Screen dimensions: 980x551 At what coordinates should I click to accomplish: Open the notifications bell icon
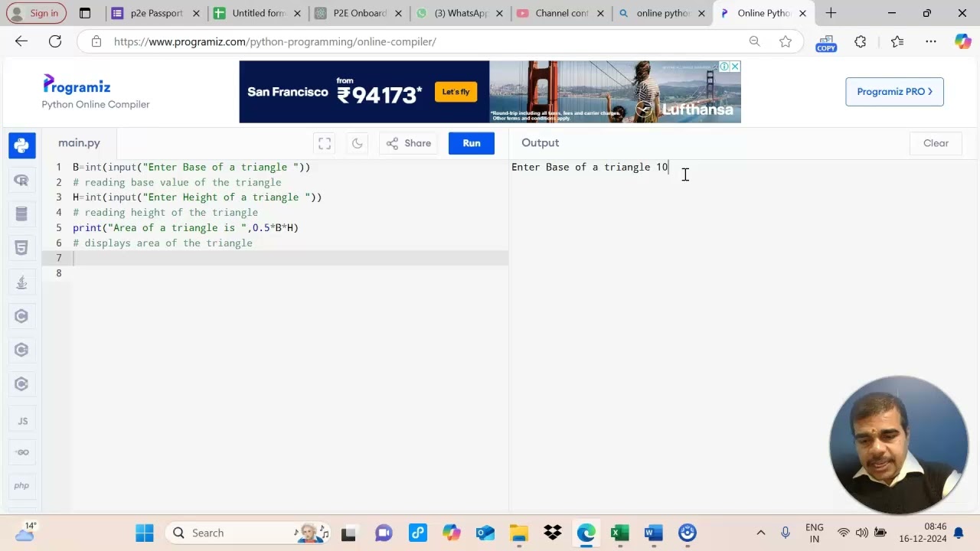pyautogui.click(x=959, y=533)
